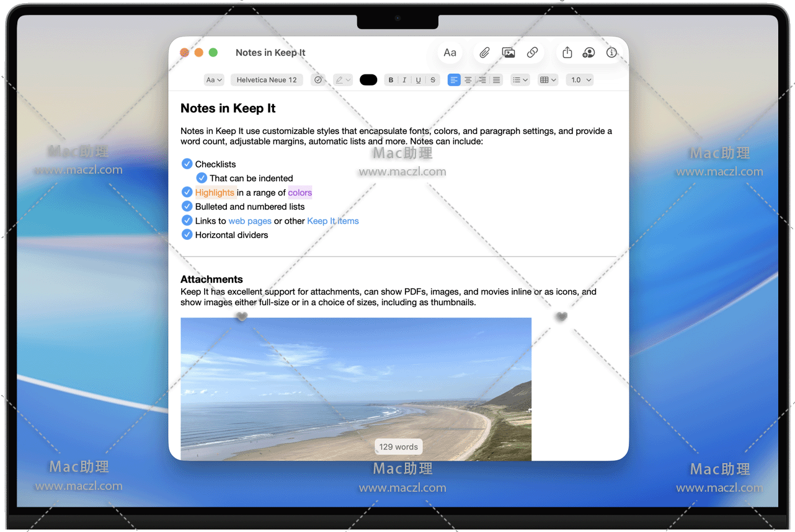Expand the list style dropdown
Viewport: 795px width, 532px height.
click(x=520, y=80)
